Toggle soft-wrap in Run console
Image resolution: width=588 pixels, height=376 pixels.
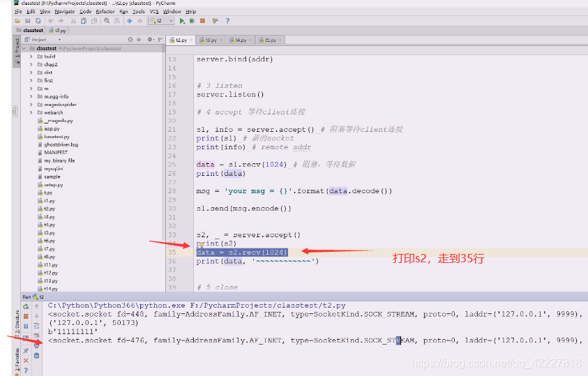click(36, 326)
